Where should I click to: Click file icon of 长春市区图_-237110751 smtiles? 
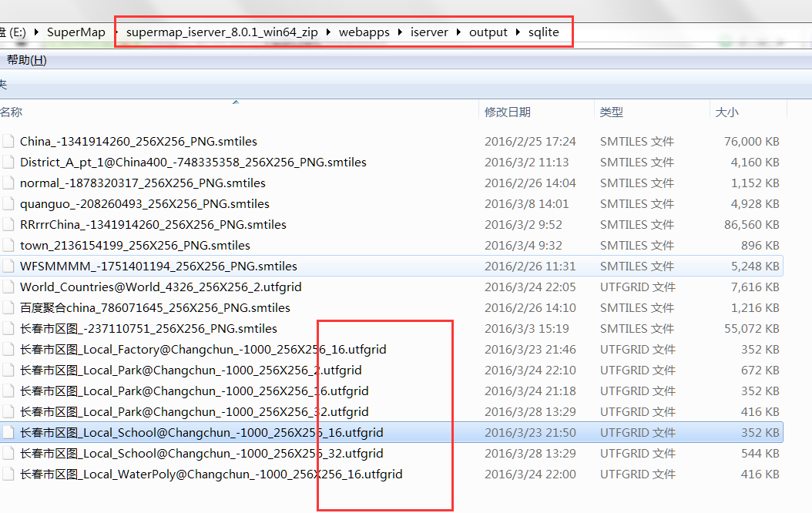click(x=8, y=328)
